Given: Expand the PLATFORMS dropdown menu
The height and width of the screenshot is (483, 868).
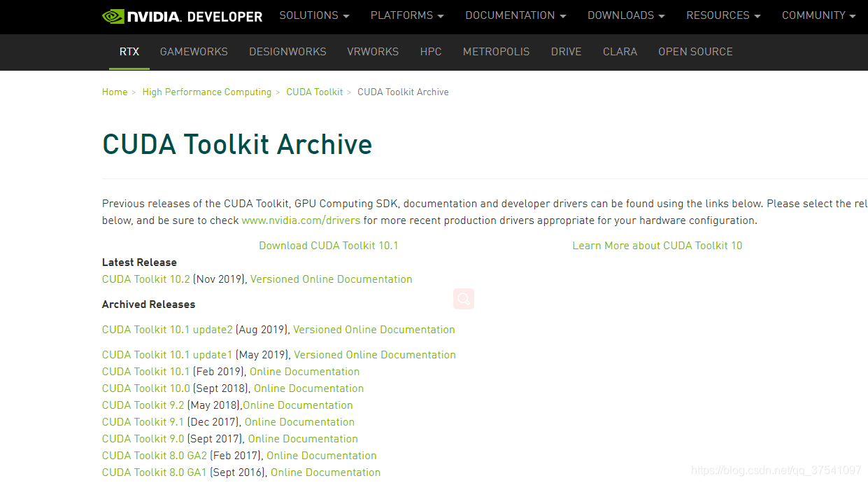Looking at the screenshot, I should (x=407, y=15).
